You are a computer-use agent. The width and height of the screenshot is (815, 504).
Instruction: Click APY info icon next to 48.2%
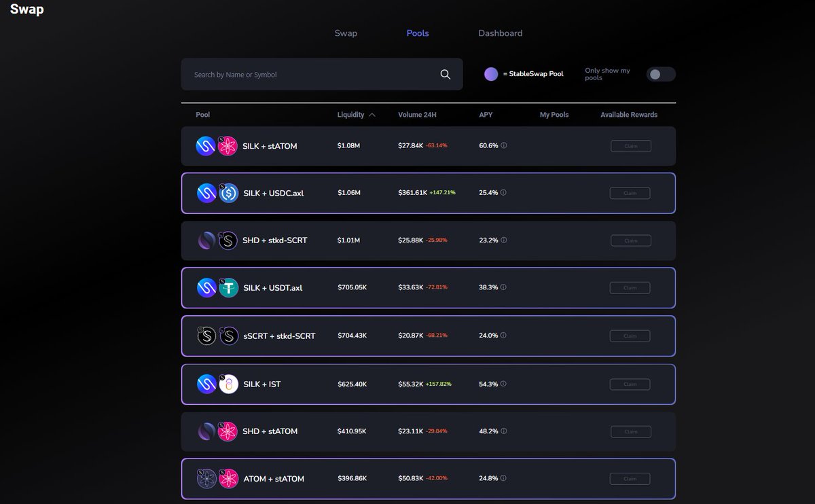[503, 431]
